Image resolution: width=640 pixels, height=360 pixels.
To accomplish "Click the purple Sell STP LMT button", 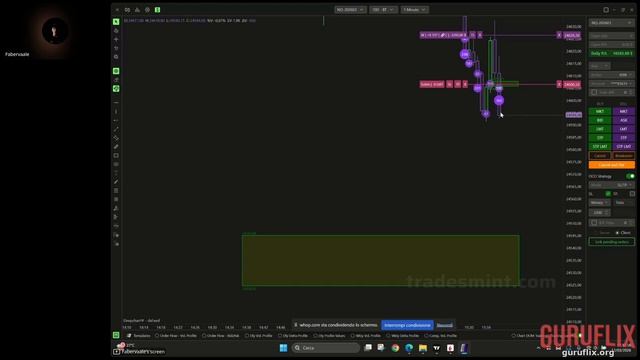I will coord(624,146).
